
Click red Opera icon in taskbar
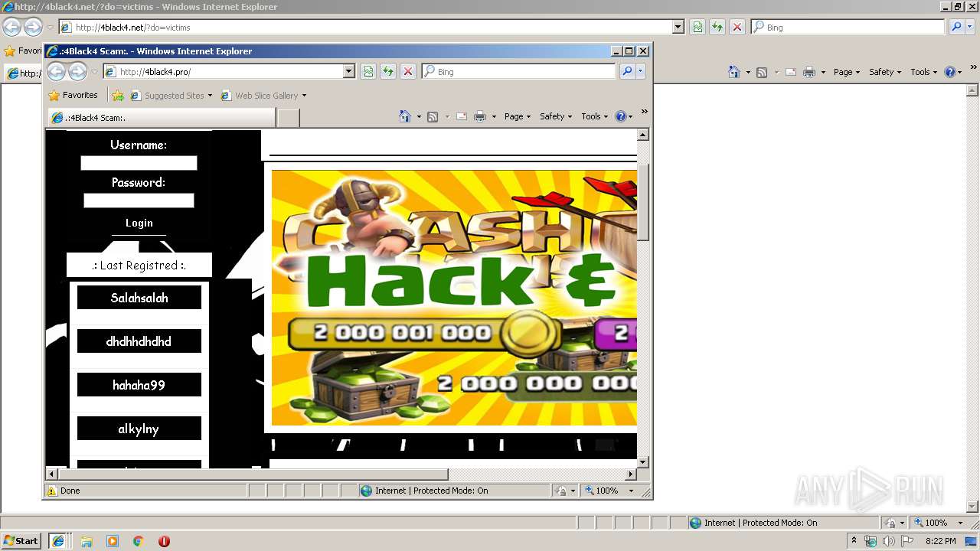point(164,541)
